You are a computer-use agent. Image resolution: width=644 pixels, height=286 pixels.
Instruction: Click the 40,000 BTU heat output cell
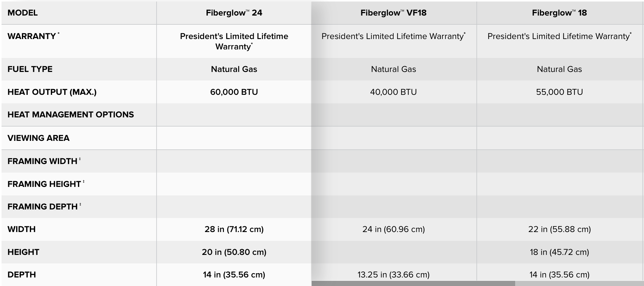393,92
